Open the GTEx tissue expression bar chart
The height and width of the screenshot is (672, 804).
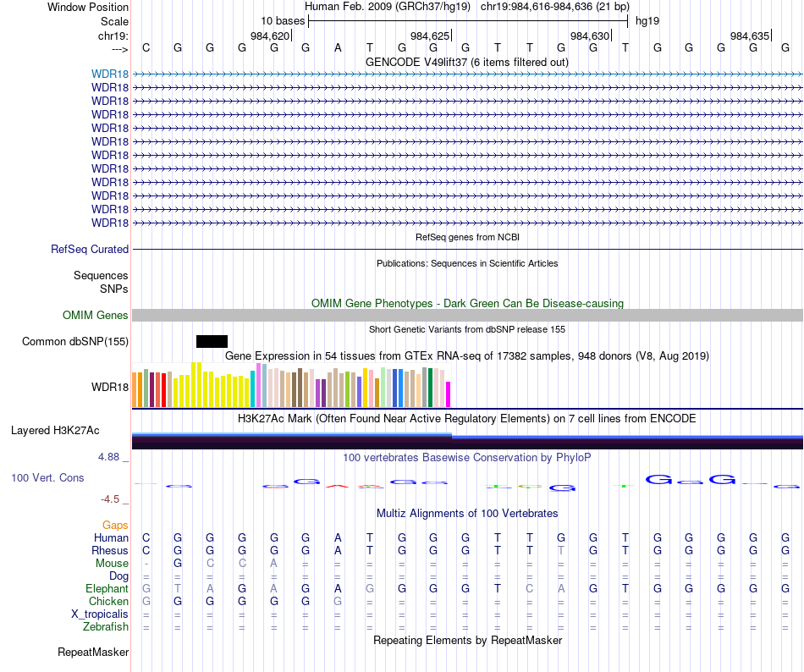tap(291, 384)
